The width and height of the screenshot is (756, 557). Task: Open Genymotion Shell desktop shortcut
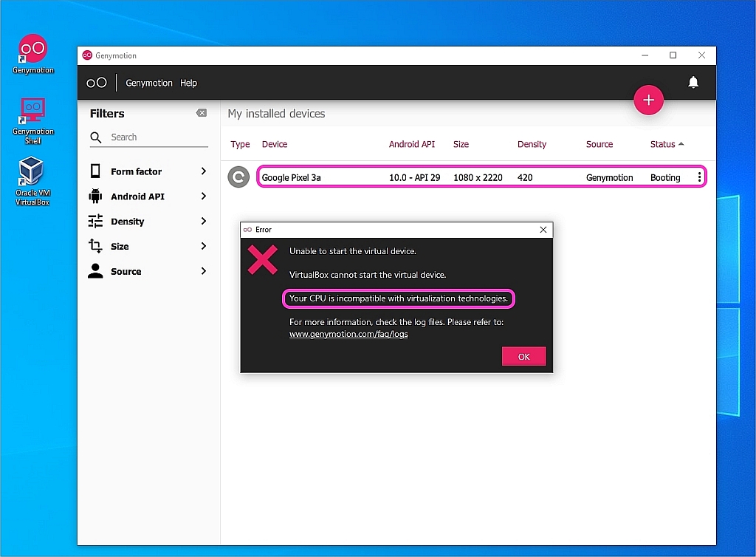(32, 120)
